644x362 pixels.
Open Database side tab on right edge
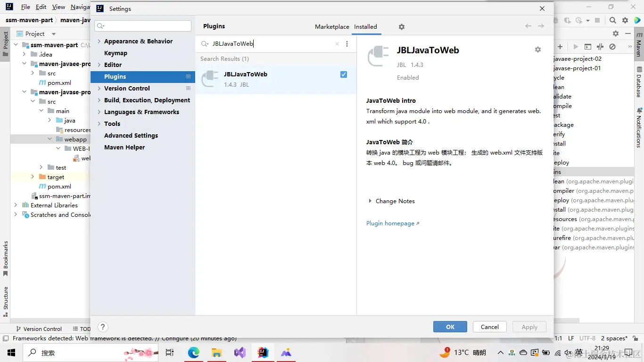coord(639,82)
